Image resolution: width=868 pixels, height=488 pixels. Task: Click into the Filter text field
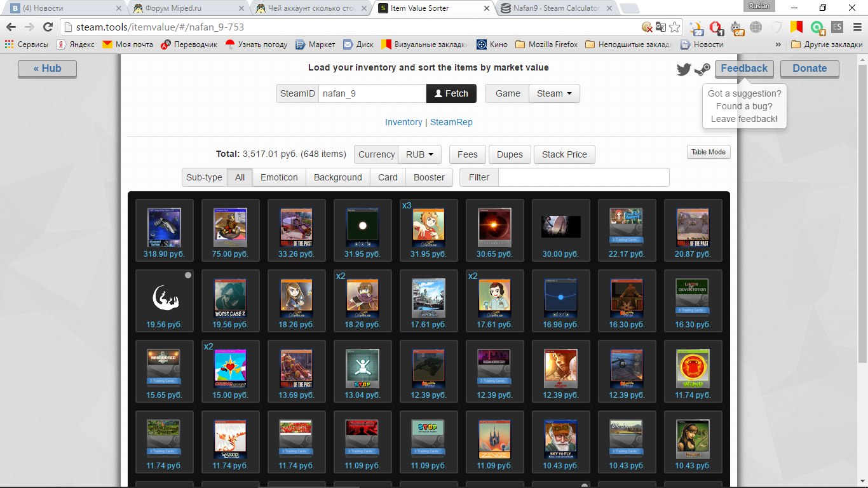(x=584, y=177)
